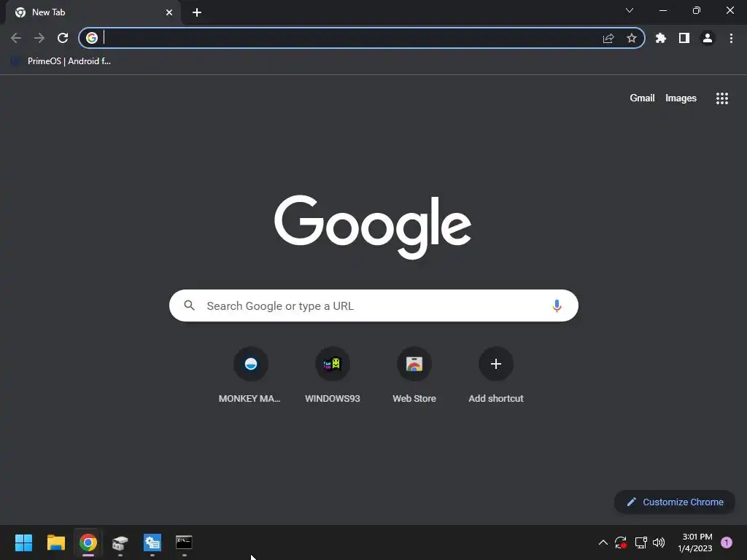This screenshot has width=747, height=560.
Task: Open PrimeOS | Android bookmark
Action: [61, 61]
